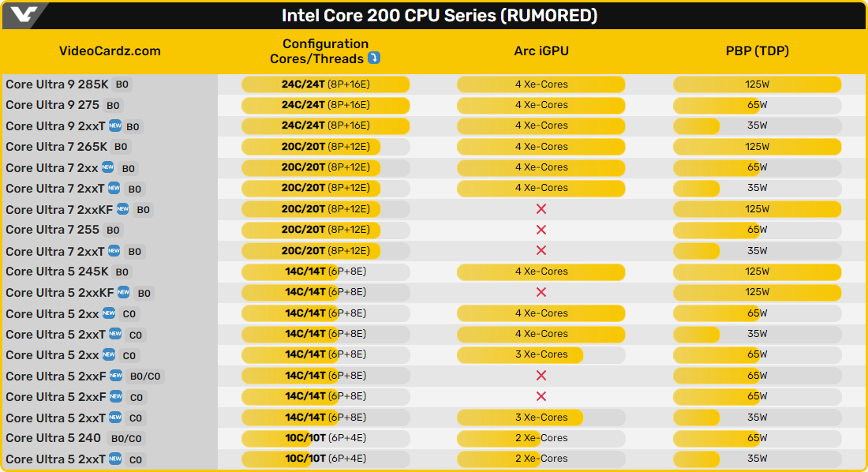Viewport: 868px width, 472px height.
Task: Select the PBP (TDP) column header
Action: click(x=757, y=51)
